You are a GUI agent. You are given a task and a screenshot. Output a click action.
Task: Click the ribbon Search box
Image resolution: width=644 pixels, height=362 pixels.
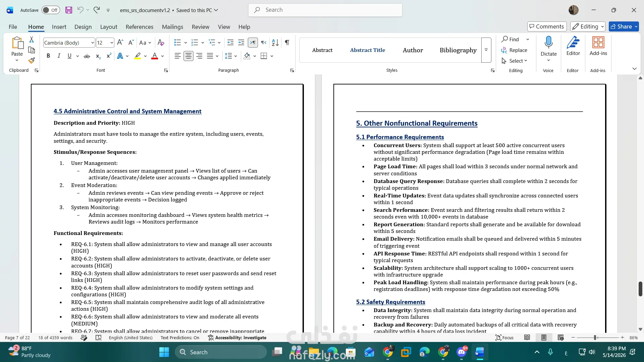(325, 10)
